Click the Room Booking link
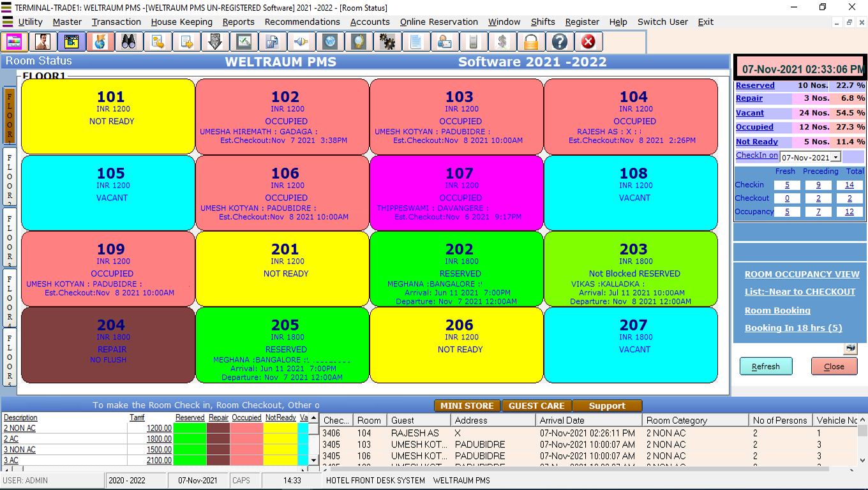The image size is (868, 490). coord(777,311)
